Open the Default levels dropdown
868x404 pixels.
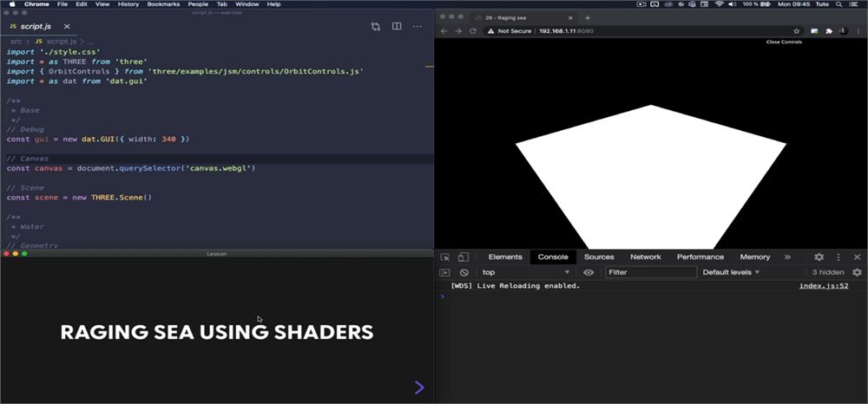click(731, 272)
